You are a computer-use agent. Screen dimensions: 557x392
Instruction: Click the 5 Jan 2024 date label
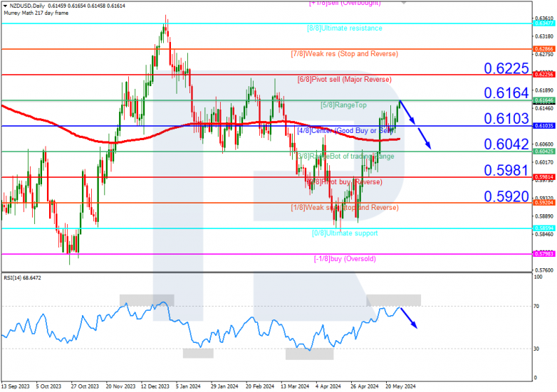click(x=188, y=386)
